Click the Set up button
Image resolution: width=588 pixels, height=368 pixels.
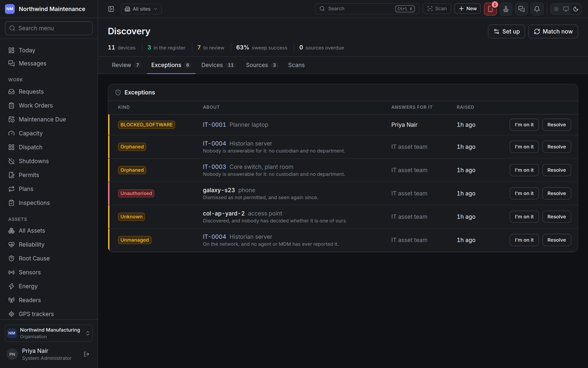pyautogui.click(x=506, y=31)
